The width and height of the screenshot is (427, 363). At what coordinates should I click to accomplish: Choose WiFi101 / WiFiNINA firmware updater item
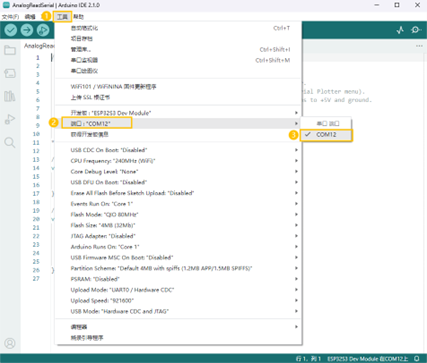click(178, 87)
